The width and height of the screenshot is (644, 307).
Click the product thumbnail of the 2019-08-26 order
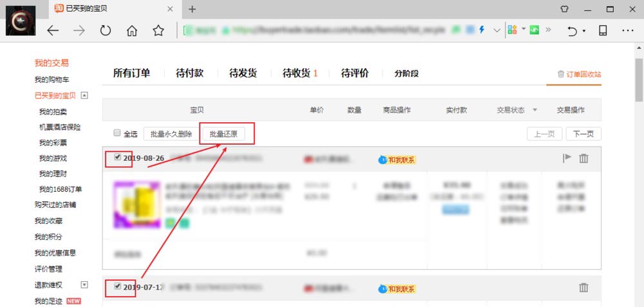tap(137, 205)
